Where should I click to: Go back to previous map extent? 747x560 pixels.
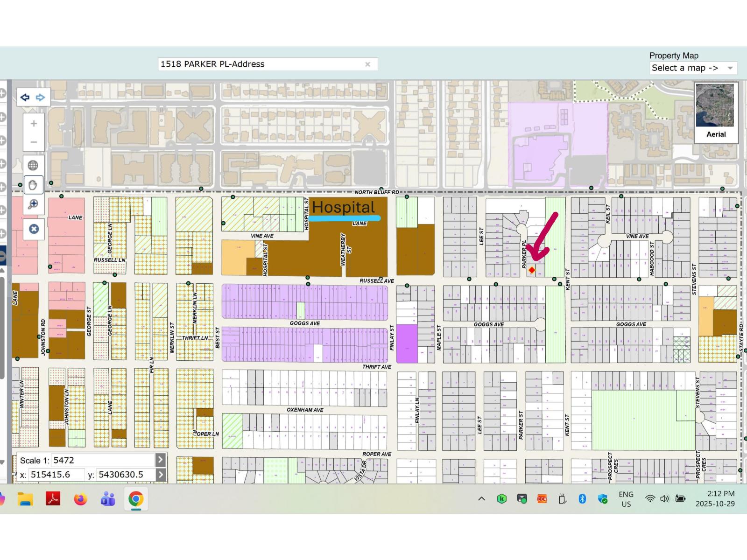(25, 98)
